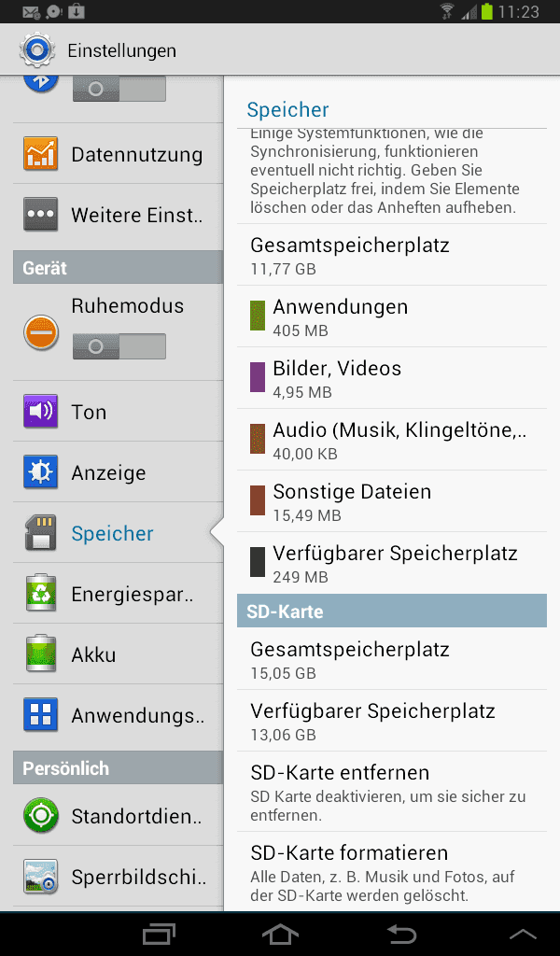This screenshot has width=560, height=956.
Task: Toggle the Ruhemodus switch
Action: [119, 346]
